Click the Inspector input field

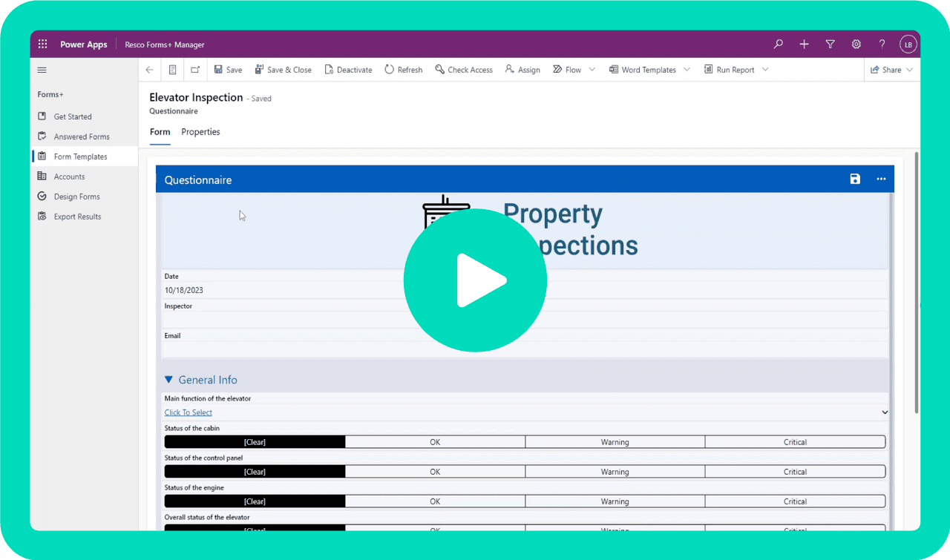point(525,320)
